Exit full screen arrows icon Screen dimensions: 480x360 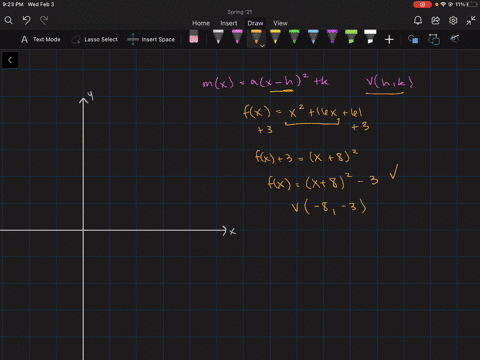(471, 21)
